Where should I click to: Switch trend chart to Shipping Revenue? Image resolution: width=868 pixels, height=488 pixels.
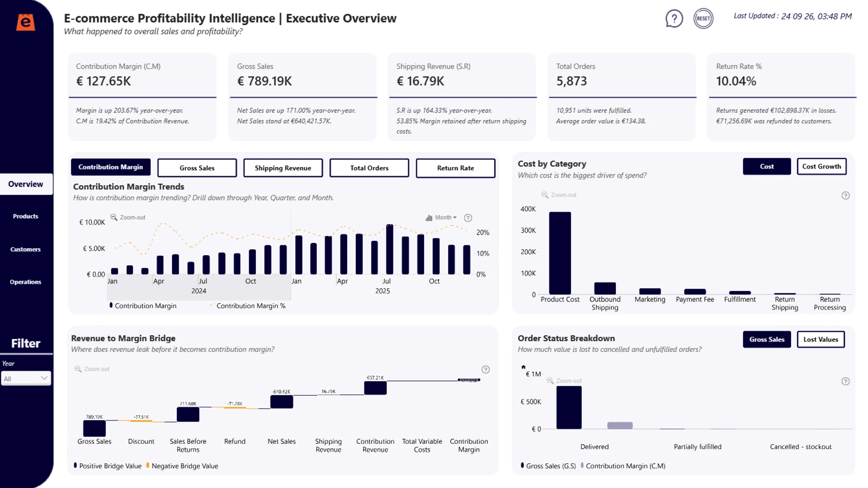[x=283, y=168]
